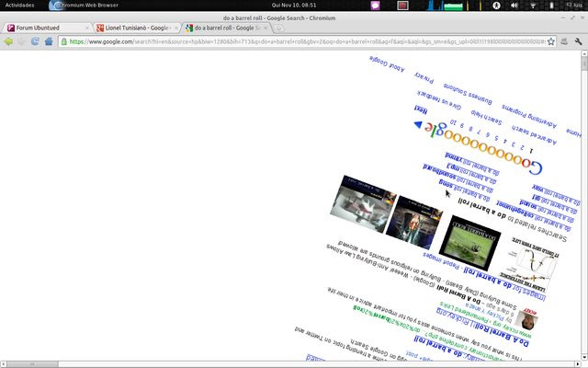Open the Actividades overview
The height and width of the screenshot is (368, 588).
(x=19, y=6)
